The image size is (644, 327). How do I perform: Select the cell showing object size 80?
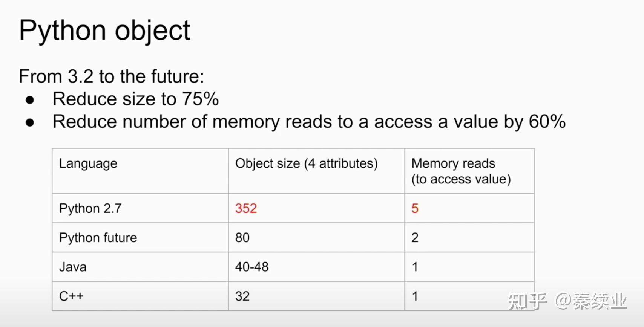(x=242, y=238)
